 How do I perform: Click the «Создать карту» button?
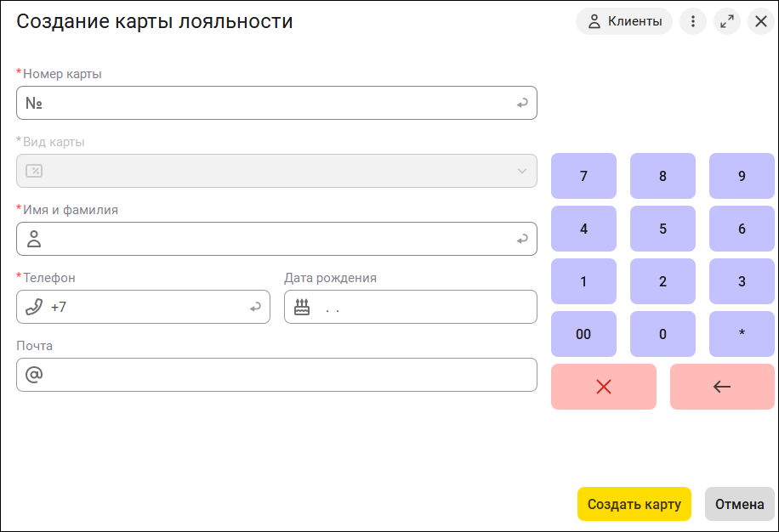pyautogui.click(x=634, y=504)
